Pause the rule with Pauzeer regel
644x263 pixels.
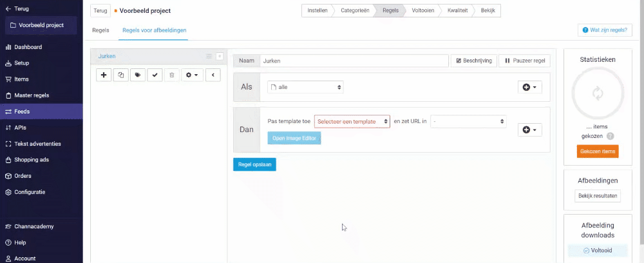pos(524,61)
